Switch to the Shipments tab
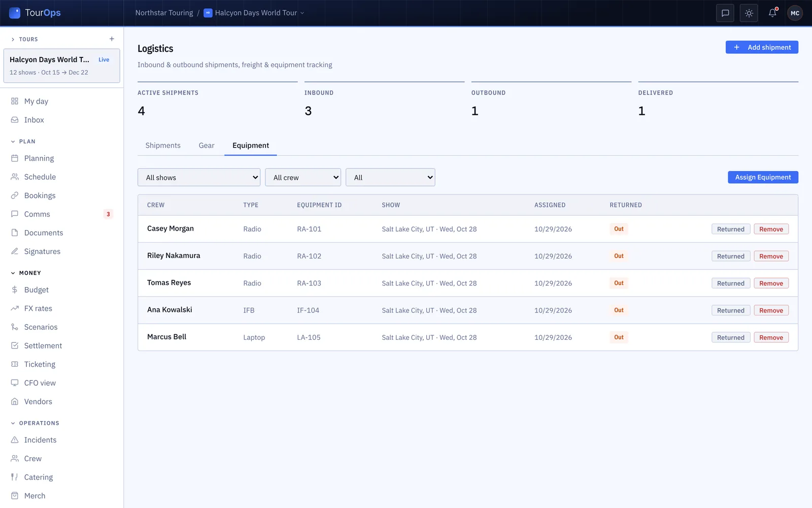The image size is (812, 508). pyautogui.click(x=163, y=145)
